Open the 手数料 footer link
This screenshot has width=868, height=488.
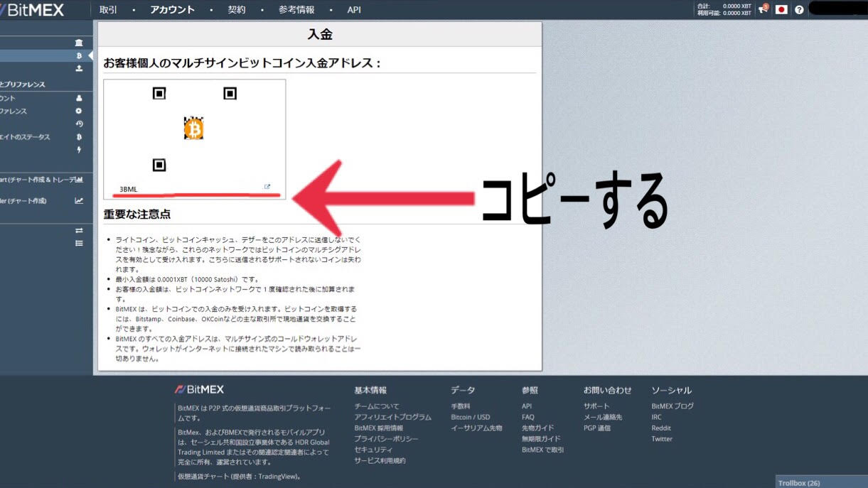click(461, 406)
